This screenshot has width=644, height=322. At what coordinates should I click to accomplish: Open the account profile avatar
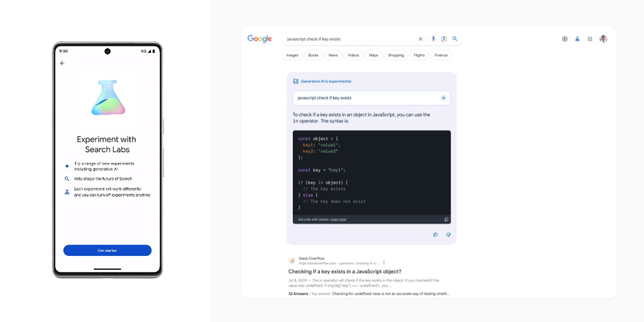click(603, 39)
